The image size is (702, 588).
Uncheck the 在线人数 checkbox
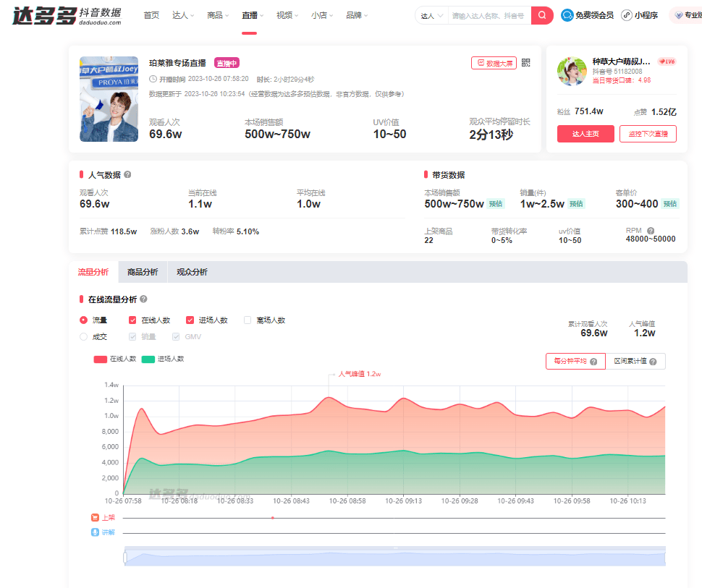pos(132,320)
